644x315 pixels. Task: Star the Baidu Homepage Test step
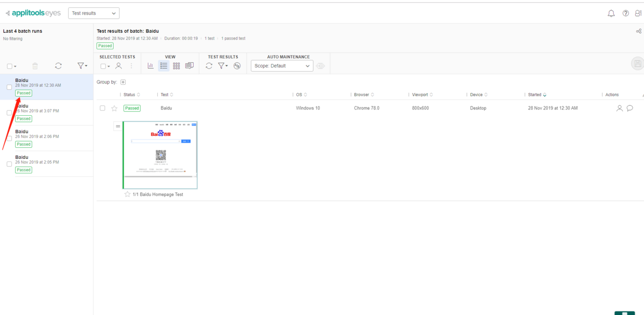(127, 194)
